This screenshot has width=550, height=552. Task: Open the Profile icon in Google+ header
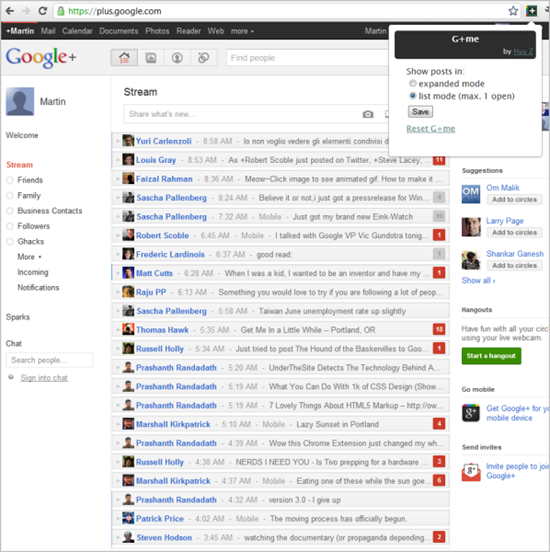click(x=177, y=57)
